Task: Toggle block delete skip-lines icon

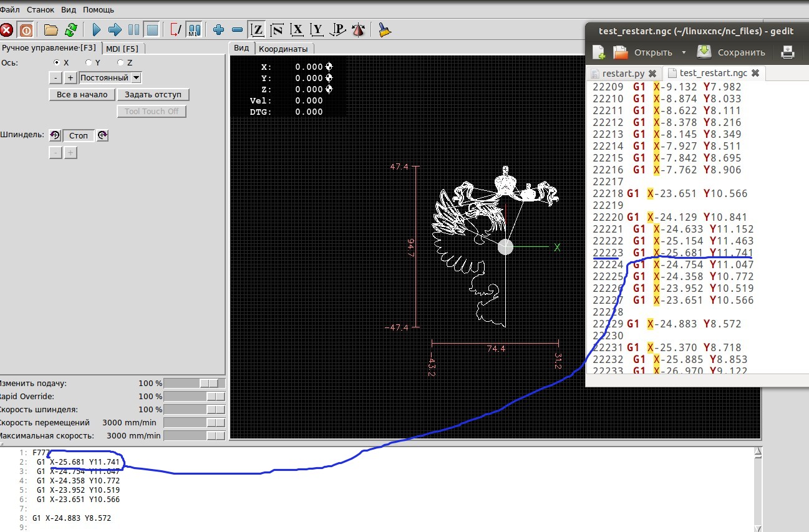Action: click(x=176, y=29)
